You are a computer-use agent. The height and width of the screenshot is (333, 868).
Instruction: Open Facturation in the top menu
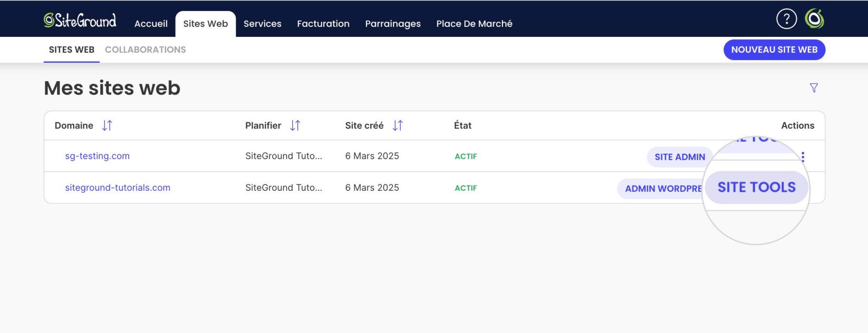click(323, 24)
